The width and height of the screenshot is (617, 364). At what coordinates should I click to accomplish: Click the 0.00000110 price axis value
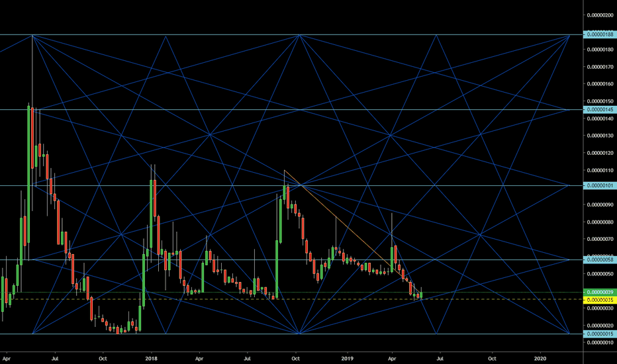tap(600, 170)
